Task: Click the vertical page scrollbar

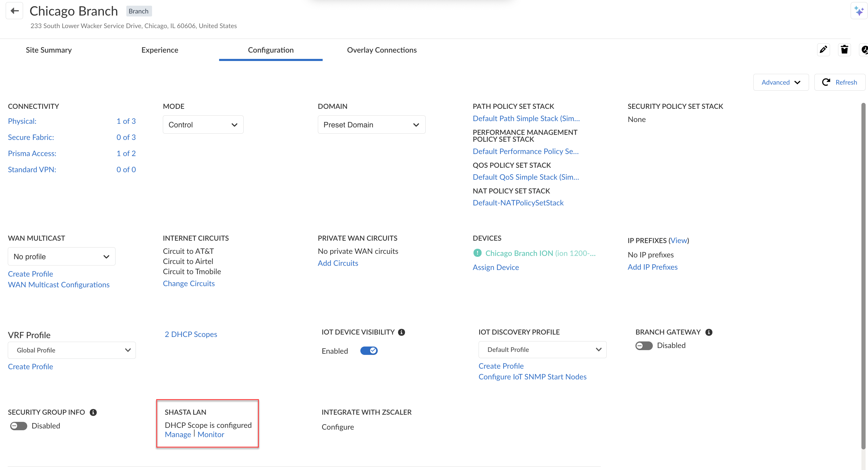Action: point(863,276)
